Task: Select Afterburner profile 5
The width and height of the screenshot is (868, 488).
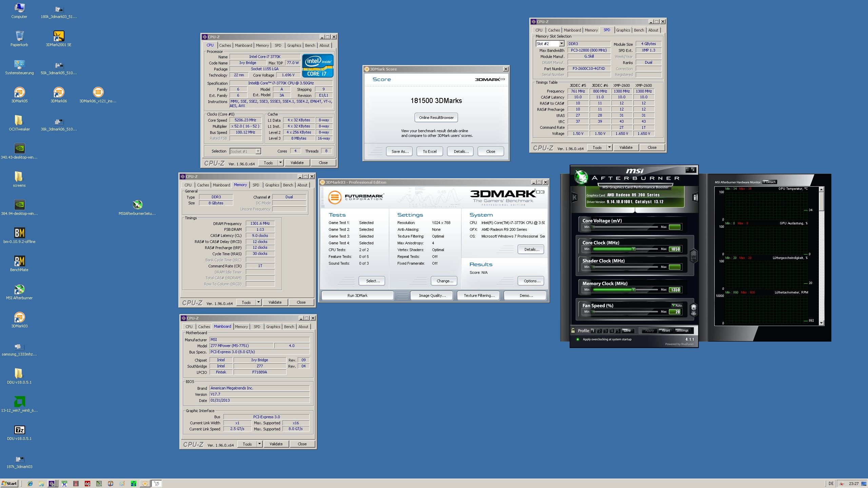Action: [x=618, y=331]
